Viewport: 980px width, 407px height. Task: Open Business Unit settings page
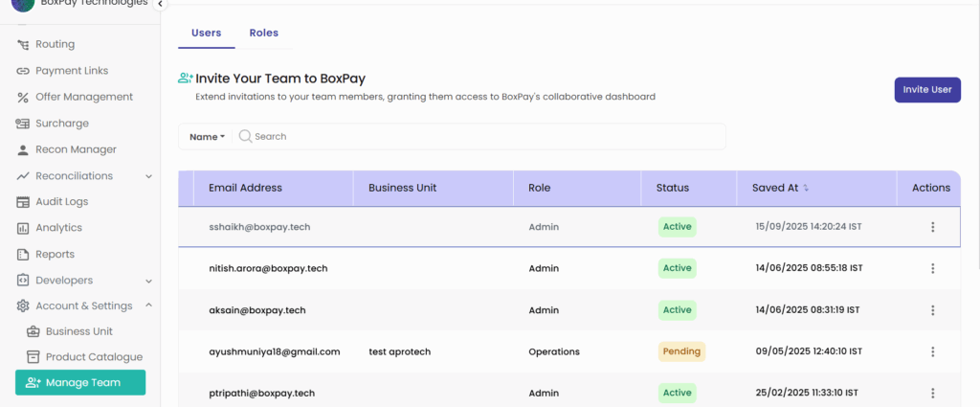coord(78,331)
